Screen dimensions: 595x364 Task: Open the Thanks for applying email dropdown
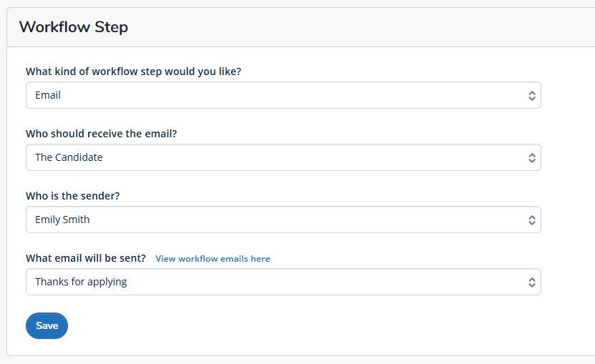pyautogui.click(x=283, y=282)
